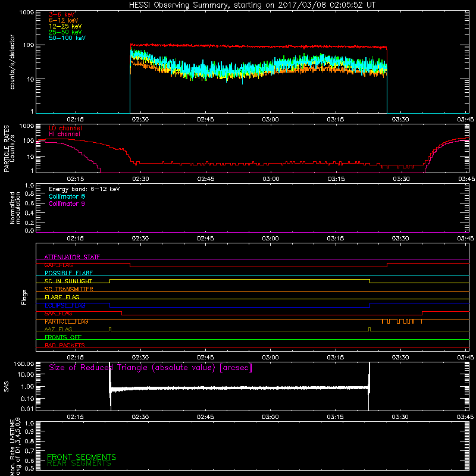This screenshot has width=476, height=476.
Task: Click the 'Mon. Rate LIVETIME' axis title
Action: tap(12, 447)
